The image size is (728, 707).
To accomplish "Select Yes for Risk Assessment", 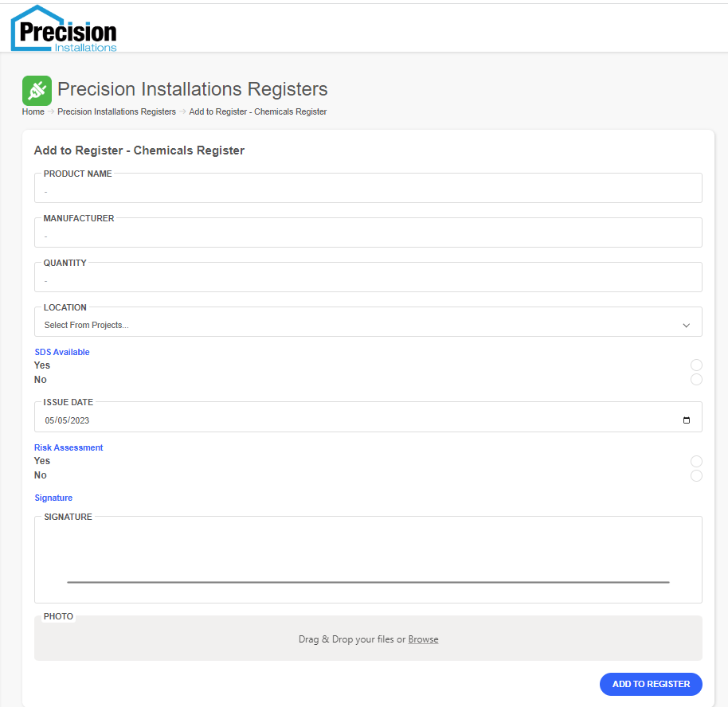I will tap(696, 461).
